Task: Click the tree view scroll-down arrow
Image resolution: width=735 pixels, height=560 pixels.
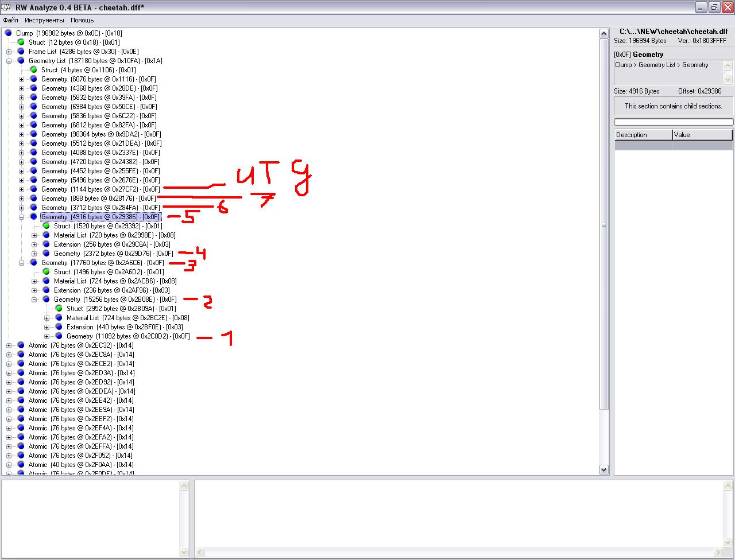Action: tap(604, 469)
